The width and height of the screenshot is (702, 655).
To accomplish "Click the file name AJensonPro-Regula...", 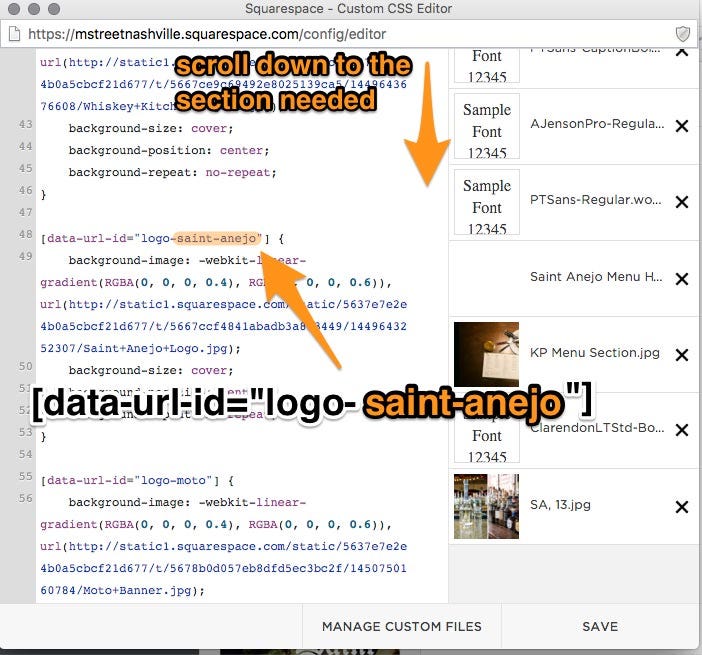I will pyautogui.click(x=597, y=124).
